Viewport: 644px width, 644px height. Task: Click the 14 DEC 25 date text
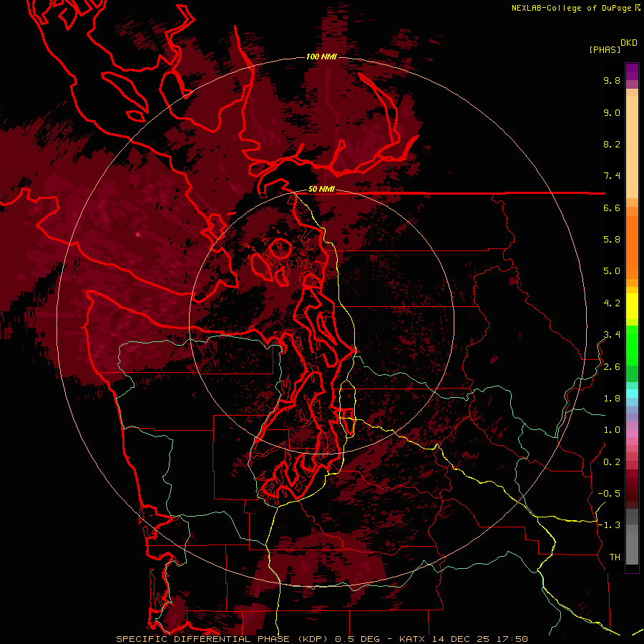(x=462, y=639)
